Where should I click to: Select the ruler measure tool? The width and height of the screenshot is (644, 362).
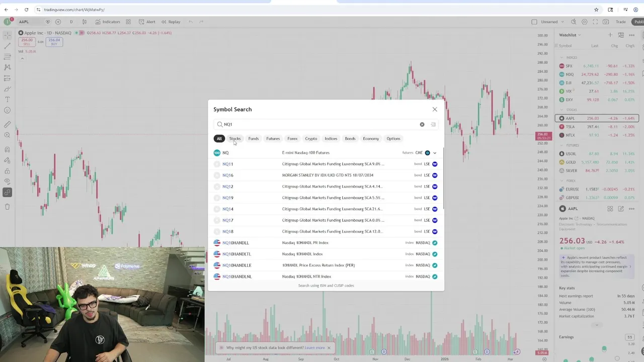(7, 124)
